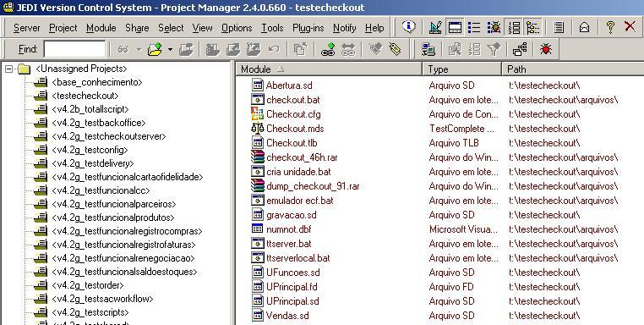
Task: Click the grayed folder icon after dropdown arrow
Action: pos(186,50)
